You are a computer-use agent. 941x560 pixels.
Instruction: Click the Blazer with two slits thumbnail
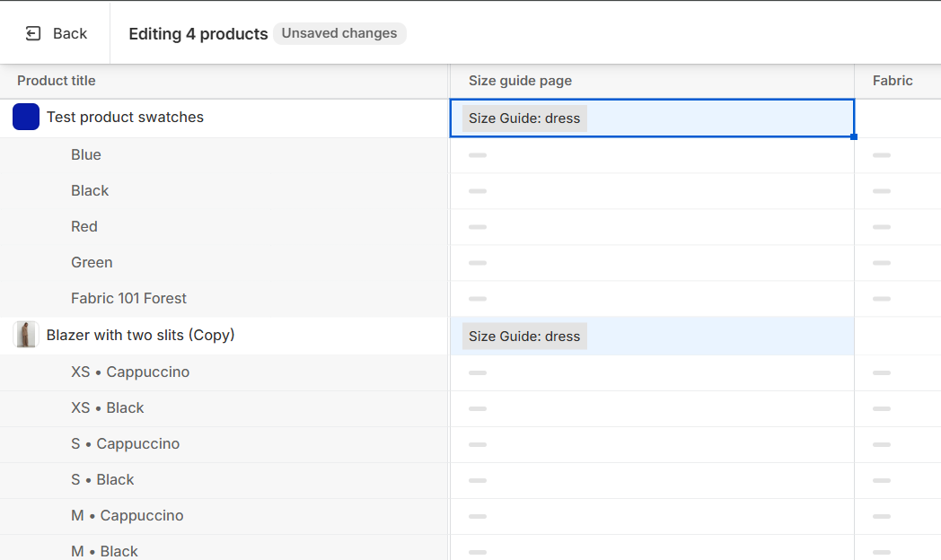pyautogui.click(x=26, y=335)
